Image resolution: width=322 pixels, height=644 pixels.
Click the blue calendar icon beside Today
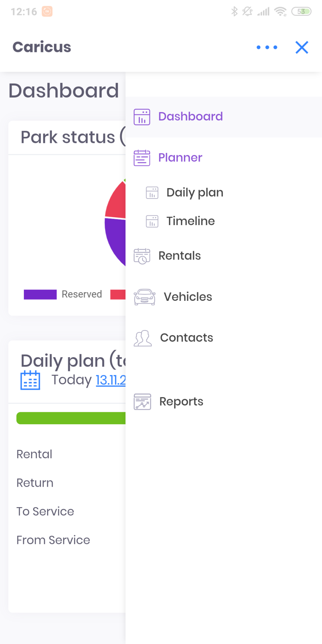30,380
